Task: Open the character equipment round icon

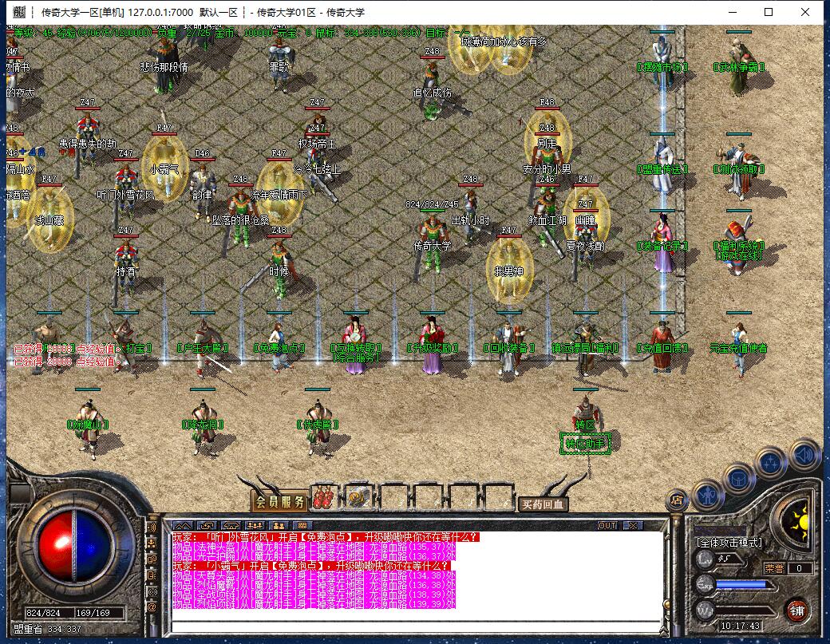Action: 708,496
